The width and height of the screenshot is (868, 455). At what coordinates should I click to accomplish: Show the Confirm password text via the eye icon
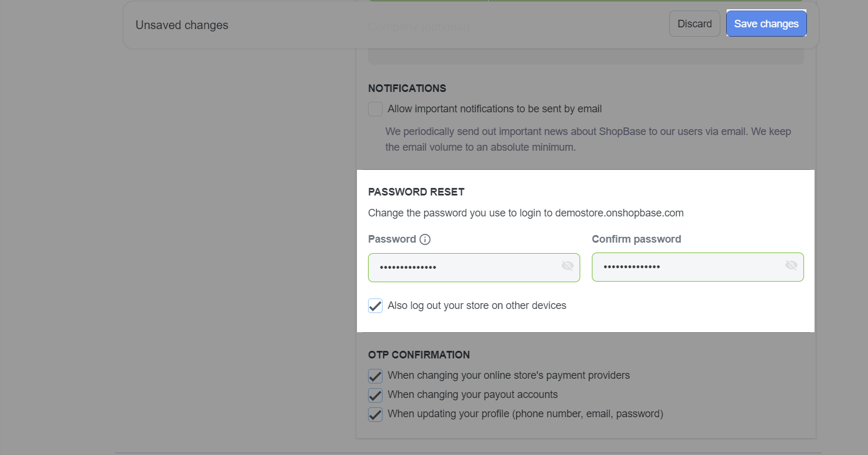point(791,265)
